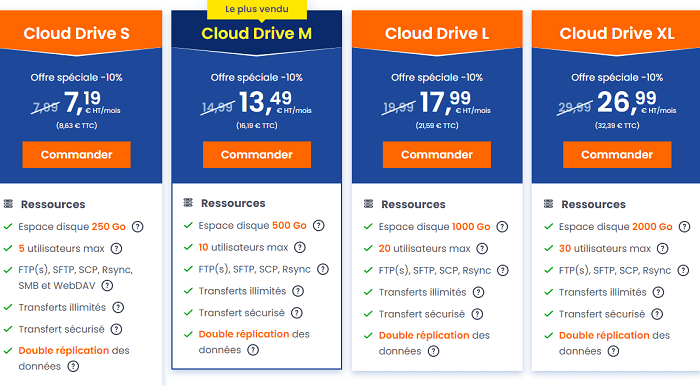Show help for Double réplication in Drive XL
This screenshot has height=386, width=700.
[613, 351]
